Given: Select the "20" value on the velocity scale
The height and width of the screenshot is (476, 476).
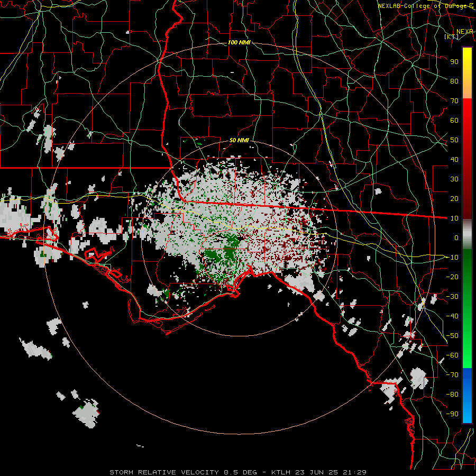Looking at the screenshot, I should [x=454, y=198].
